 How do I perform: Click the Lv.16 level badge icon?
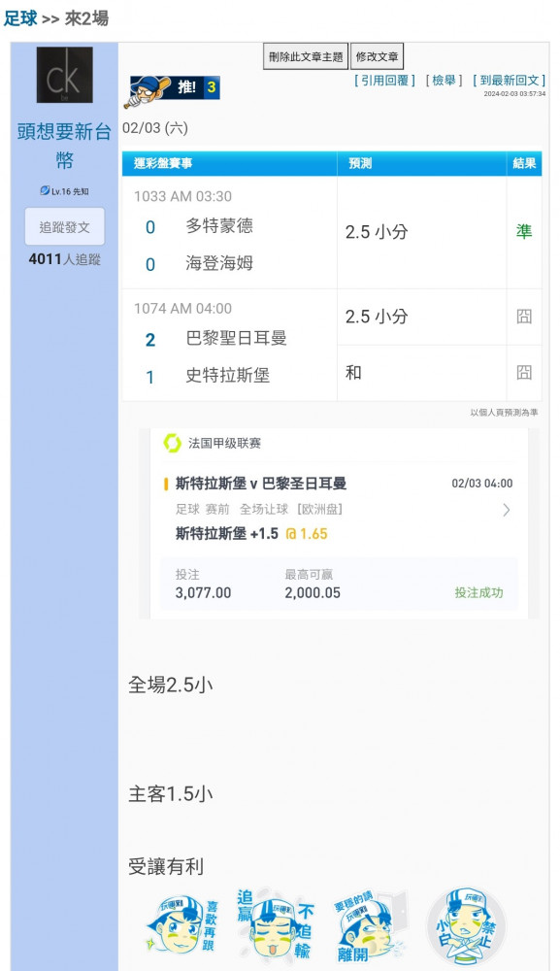(x=45, y=190)
